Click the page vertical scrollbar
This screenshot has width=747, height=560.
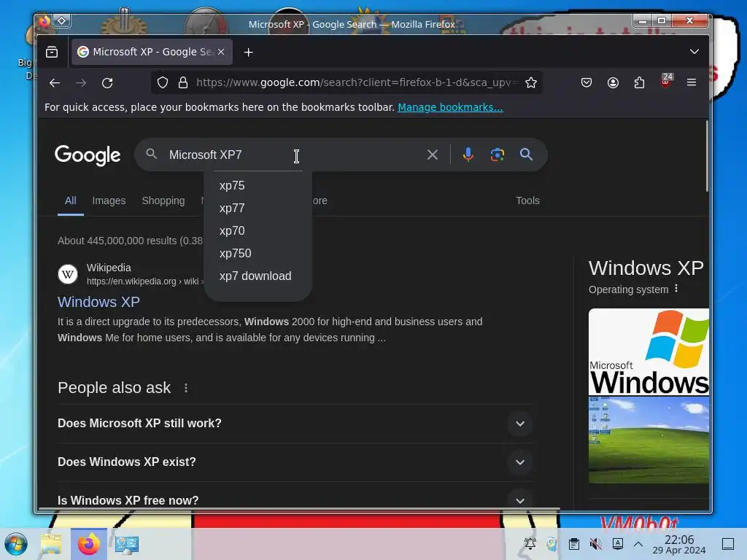click(x=706, y=157)
